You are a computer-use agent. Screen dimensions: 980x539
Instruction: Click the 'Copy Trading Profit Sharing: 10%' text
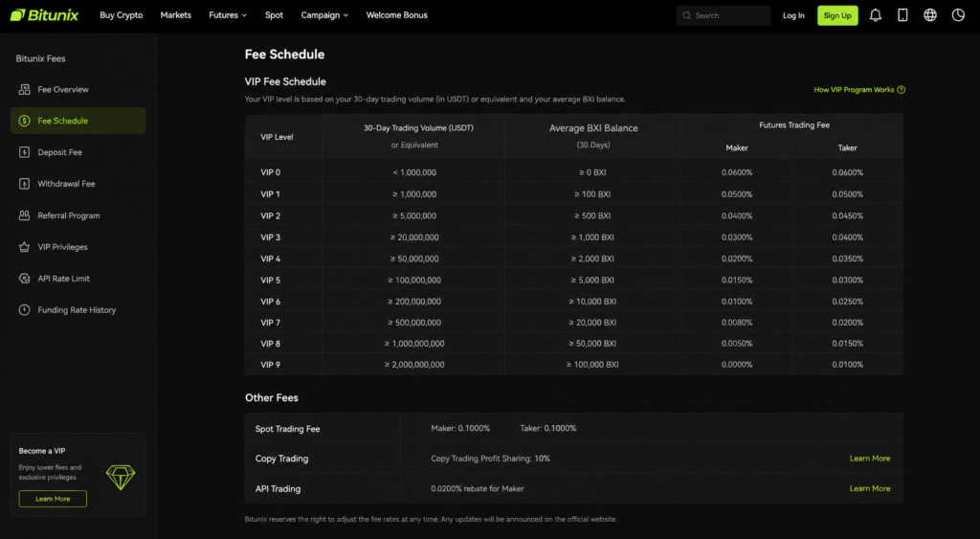(x=491, y=459)
